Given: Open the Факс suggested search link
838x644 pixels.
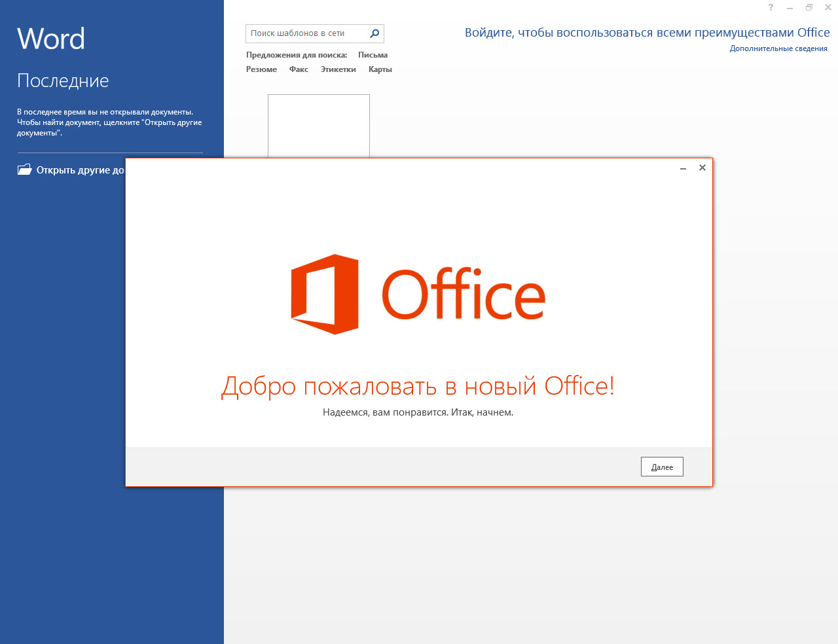Looking at the screenshot, I should pyautogui.click(x=299, y=69).
